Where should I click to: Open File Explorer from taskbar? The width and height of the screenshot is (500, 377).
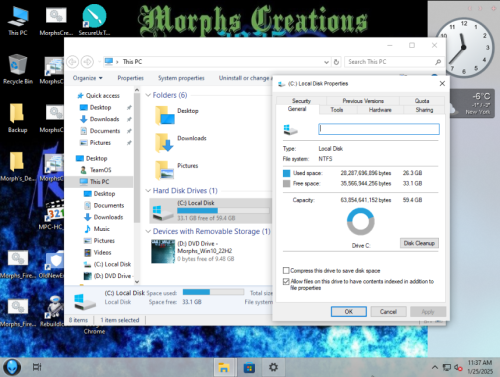(x=224, y=367)
